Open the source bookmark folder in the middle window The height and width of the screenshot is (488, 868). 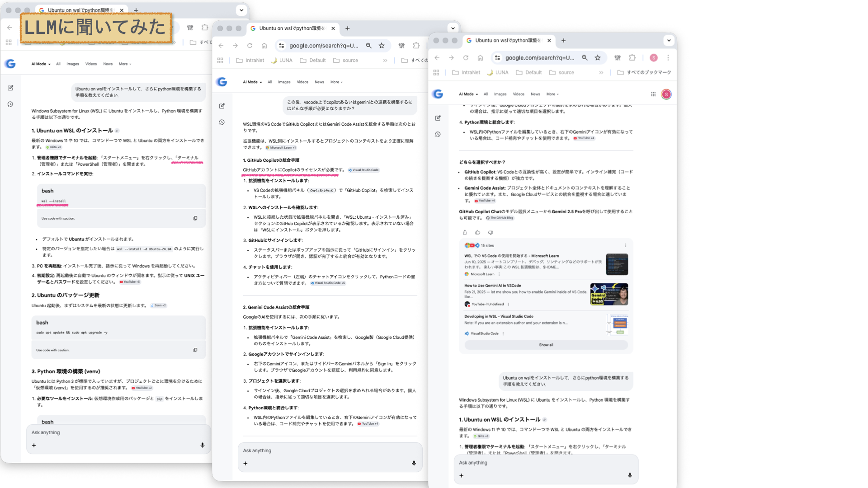[346, 60]
